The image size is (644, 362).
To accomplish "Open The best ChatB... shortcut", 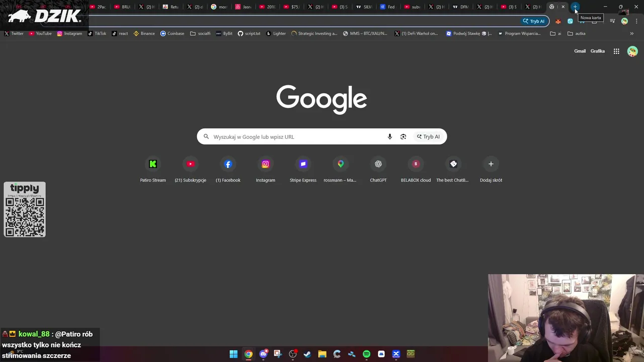I will tap(453, 170).
